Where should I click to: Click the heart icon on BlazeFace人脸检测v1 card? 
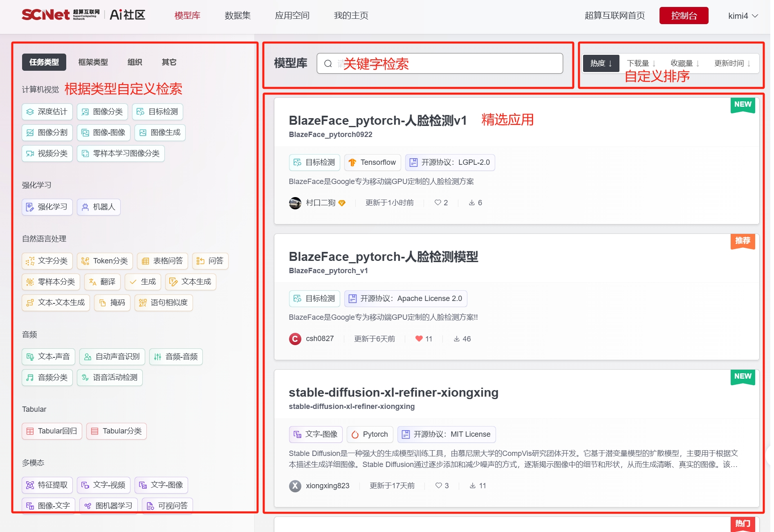pyautogui.click(x=437, y=202)
